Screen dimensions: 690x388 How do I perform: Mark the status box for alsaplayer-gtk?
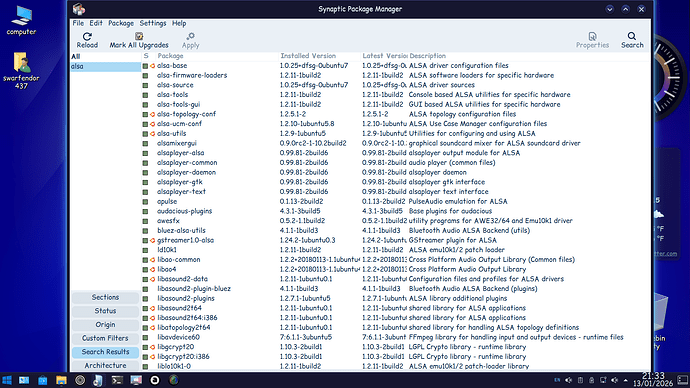click(x=145, y=182)
